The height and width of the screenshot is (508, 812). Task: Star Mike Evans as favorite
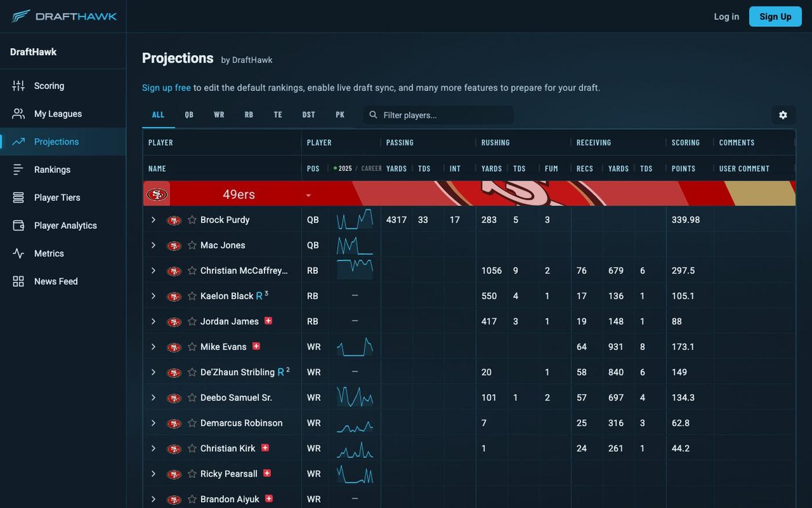(192, 347)
